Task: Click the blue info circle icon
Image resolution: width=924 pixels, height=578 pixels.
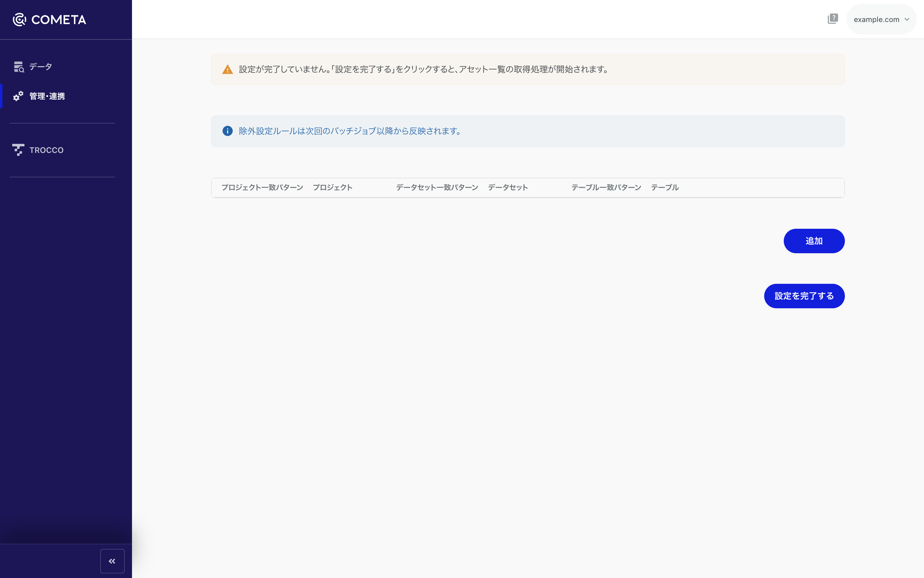Action: pyautogui.click(x=228, y=131)
